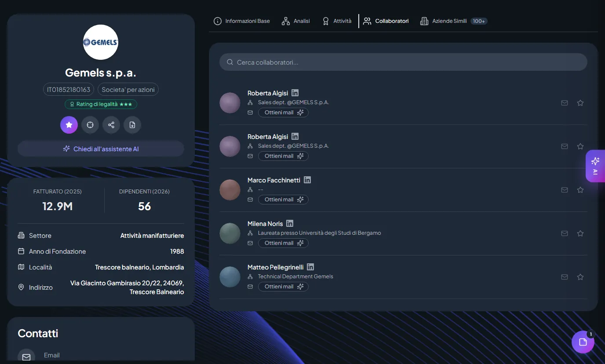Click Milena Noris's avatar
Image resolution: width=605 pixels, height=364 pixels.
(230, 233)
